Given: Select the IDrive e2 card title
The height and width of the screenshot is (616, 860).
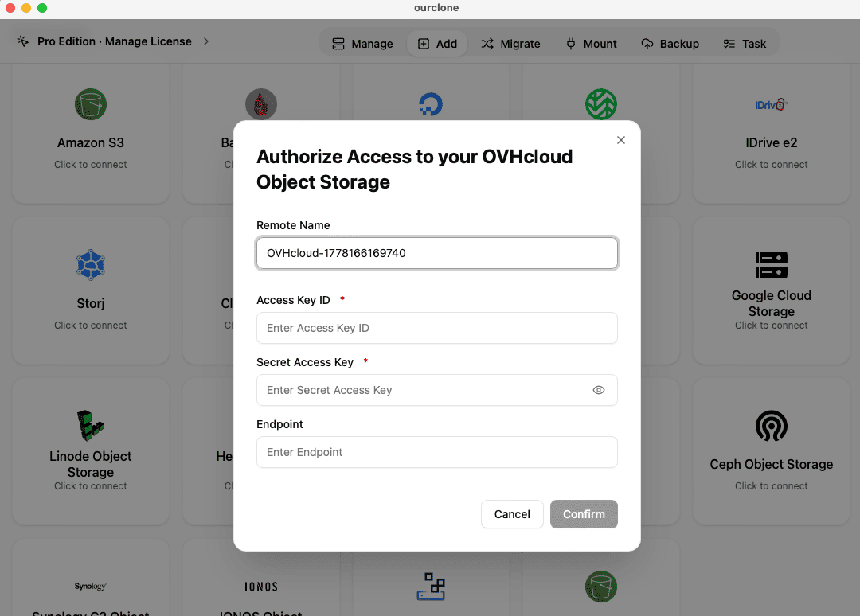Looking at the screenshot, I should click(771, 143).
